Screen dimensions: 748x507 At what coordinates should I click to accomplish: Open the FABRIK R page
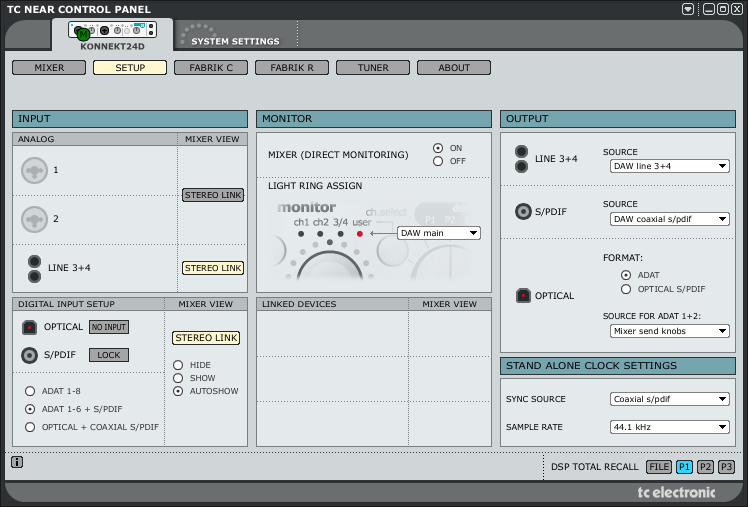pyautogui.click(x=292, y=68)
